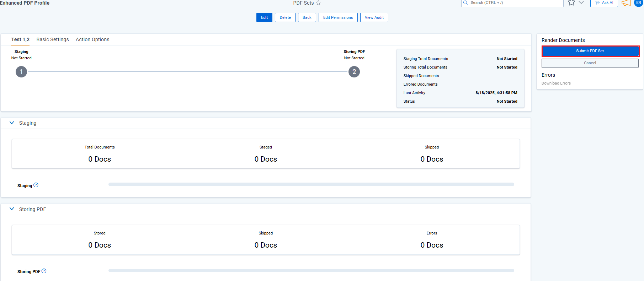Open the favorites dropdown chevron
The image size is (644, 281).
pyautogui.click(x=581, y=2)
